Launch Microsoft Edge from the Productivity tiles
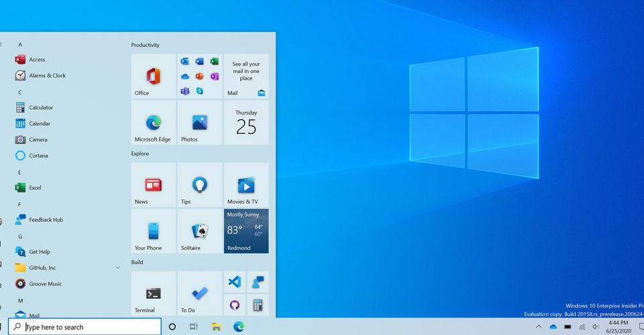The width and height of the screenshot is (644, 335). 153,123
